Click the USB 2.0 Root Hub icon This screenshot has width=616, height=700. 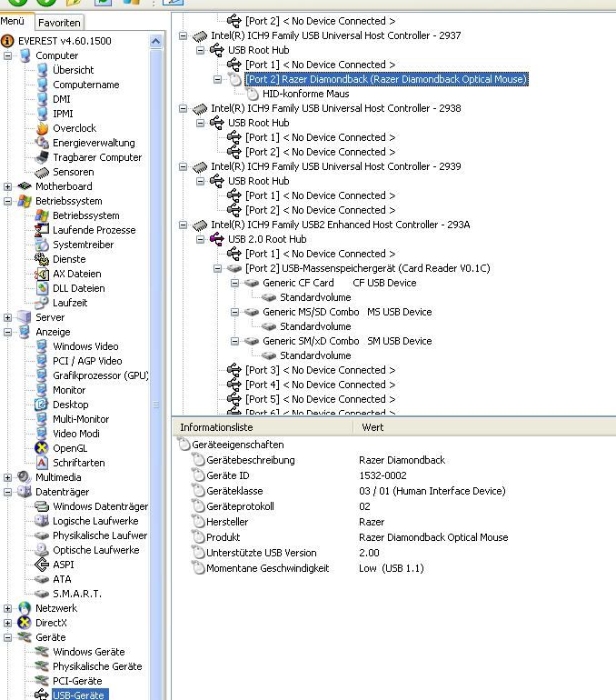[x=217, y=239]
